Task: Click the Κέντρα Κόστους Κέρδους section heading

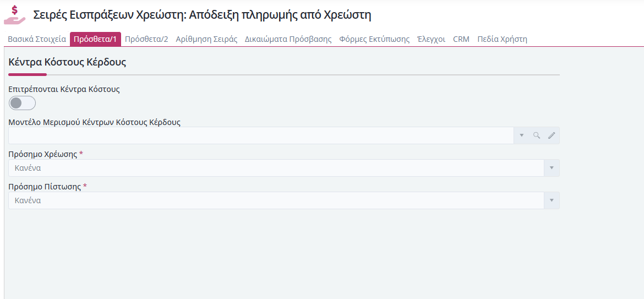Action: point(67,62)
